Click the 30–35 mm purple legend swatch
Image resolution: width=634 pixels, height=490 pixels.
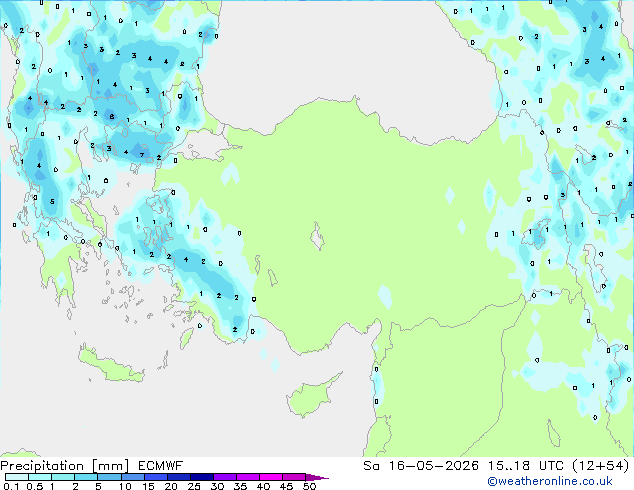tap(224, 477)
